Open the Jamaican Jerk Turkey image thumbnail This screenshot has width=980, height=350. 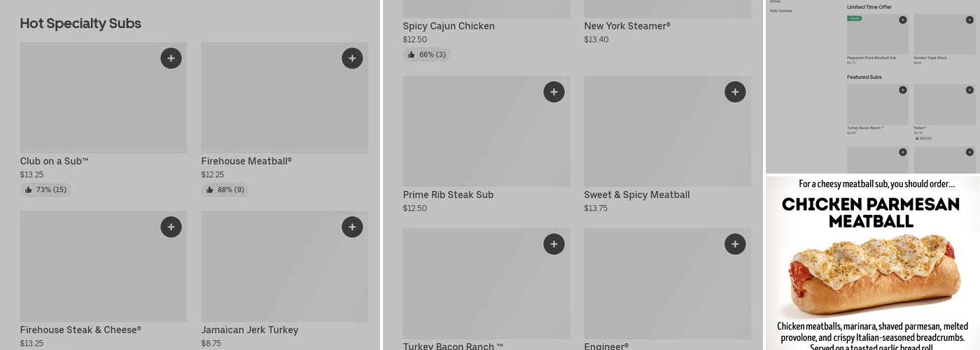coord(284,267)
